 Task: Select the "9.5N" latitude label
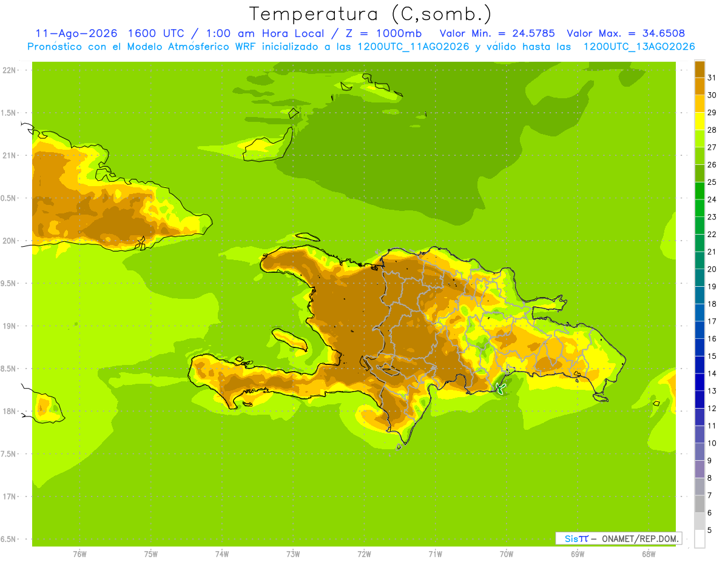(x=9, y=284)
